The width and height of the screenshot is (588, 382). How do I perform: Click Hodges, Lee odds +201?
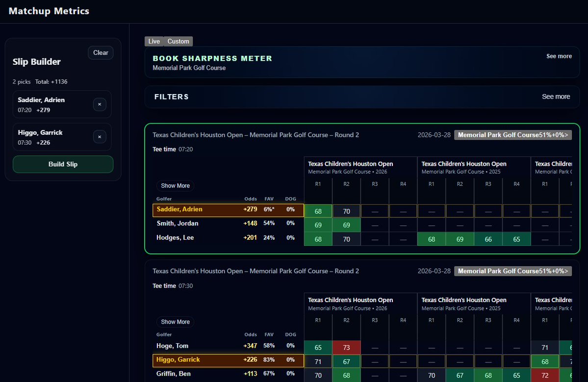(x=250, y=238)
